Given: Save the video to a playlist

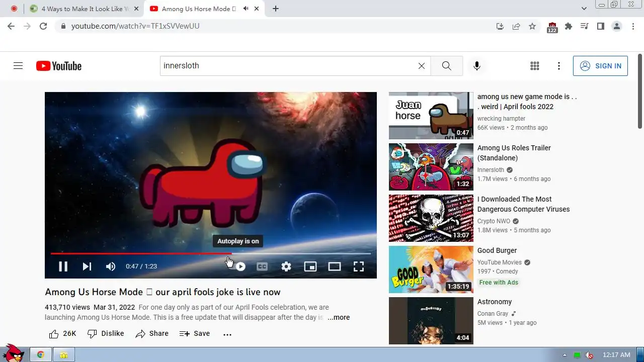Looking at the screenshot, I should [x=195, y=334].
